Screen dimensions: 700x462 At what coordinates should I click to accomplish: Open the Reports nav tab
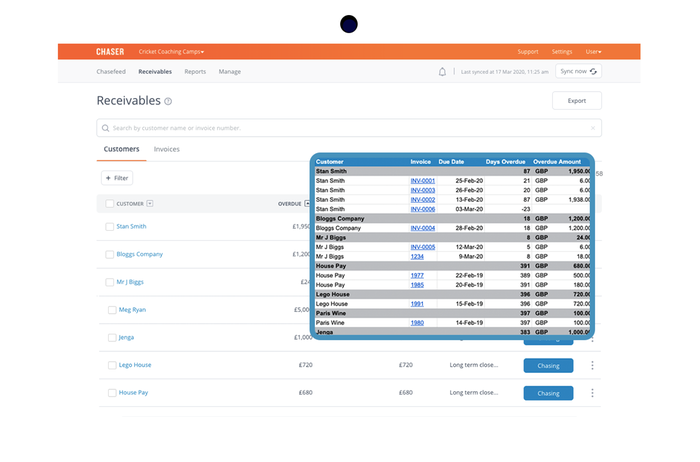tap(195, 71)
